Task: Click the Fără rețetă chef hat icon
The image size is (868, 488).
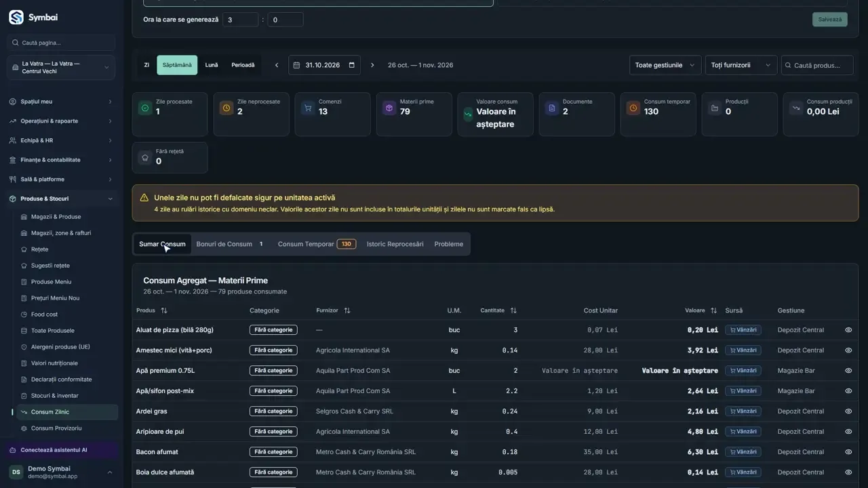Action: pyautogui.click(x=145, y=157)
